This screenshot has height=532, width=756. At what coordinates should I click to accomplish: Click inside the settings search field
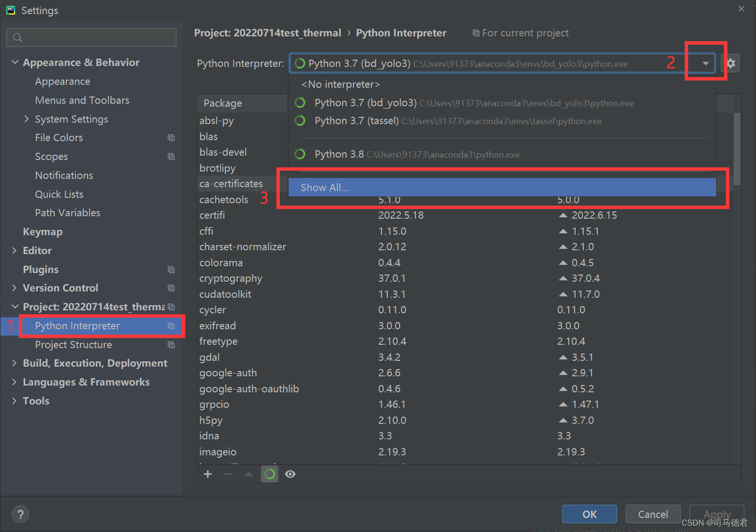(91, 37)
